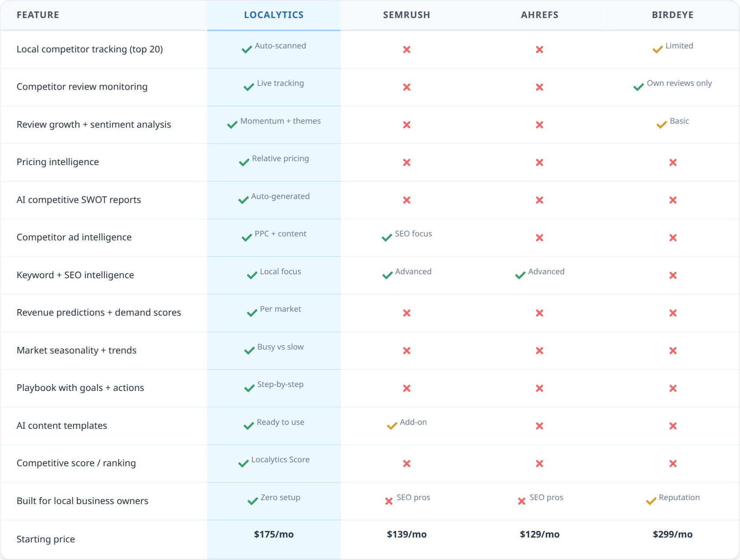Click Semrush orange Add-on checkmark

coord(392,426)
